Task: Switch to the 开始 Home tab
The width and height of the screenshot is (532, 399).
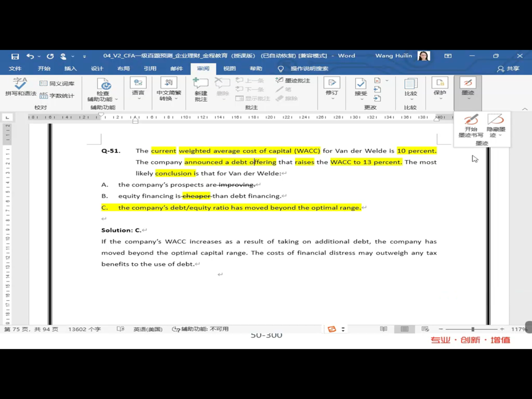Action: click(44, 69)
